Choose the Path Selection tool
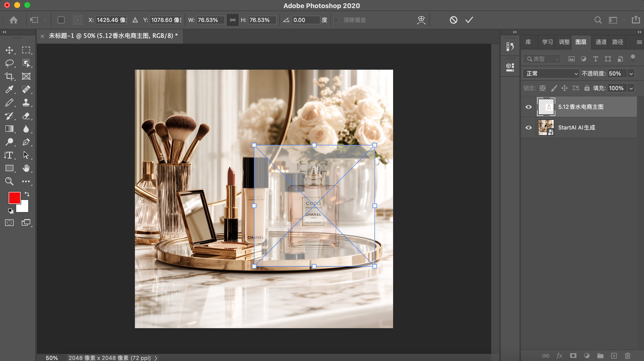The image size is (644, 361). [26, 155]
